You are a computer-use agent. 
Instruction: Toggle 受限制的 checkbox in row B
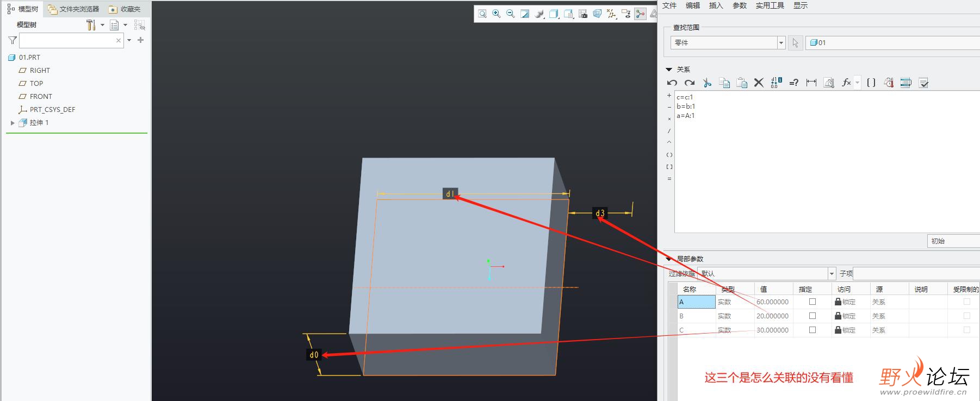966,316
